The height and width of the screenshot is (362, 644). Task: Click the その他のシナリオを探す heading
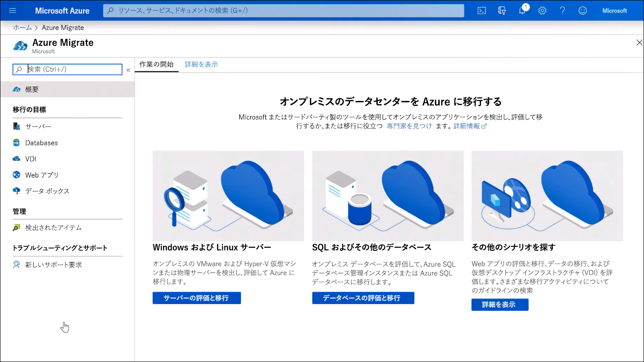coord(513,247)
